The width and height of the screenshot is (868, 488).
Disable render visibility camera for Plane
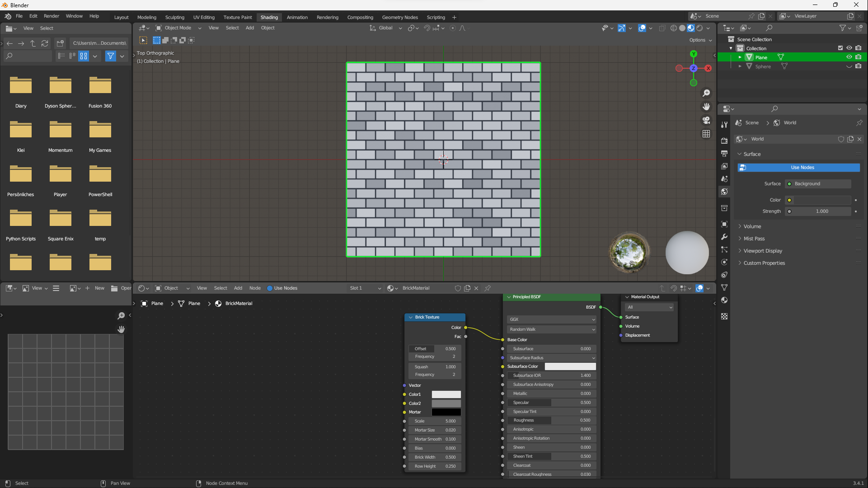[x=858, y=57]
